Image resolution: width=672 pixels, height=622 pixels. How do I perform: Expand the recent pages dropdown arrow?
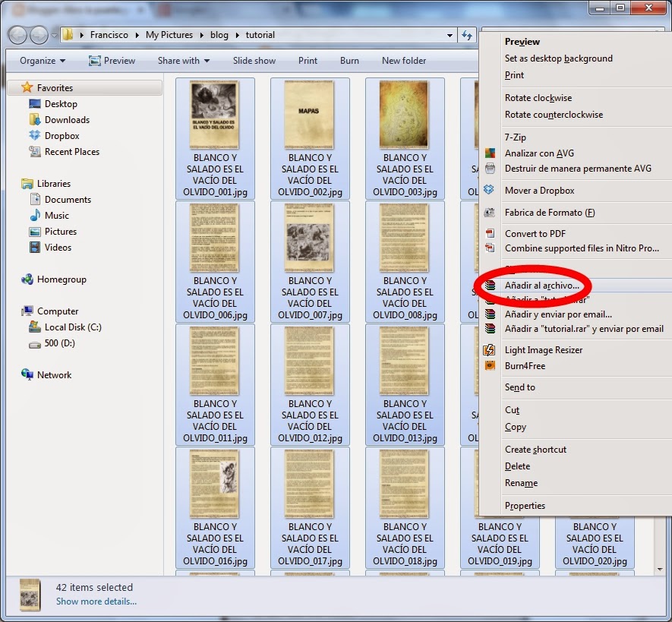(x=54, y=35)
